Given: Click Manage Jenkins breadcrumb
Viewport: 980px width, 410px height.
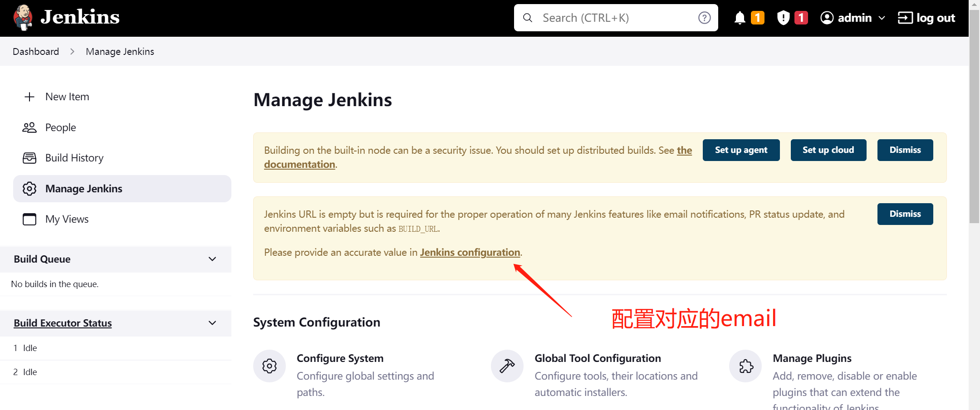Looking at the screenshot, I should (x=120, y=51).
